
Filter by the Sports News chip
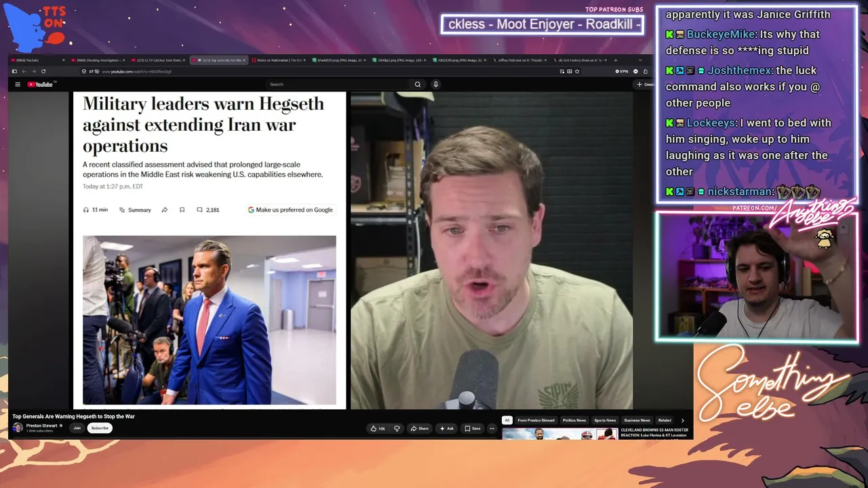605,420
